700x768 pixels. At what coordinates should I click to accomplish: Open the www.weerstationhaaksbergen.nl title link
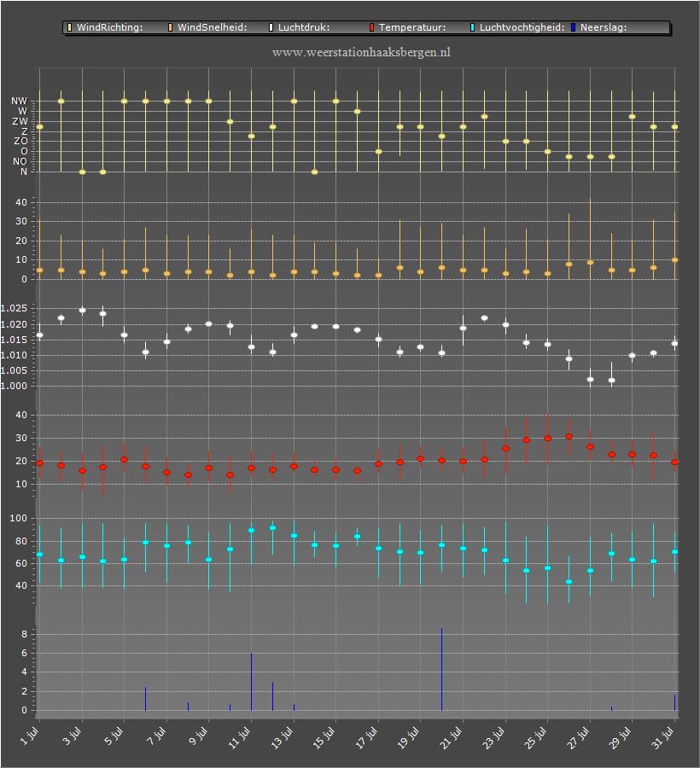361,52
